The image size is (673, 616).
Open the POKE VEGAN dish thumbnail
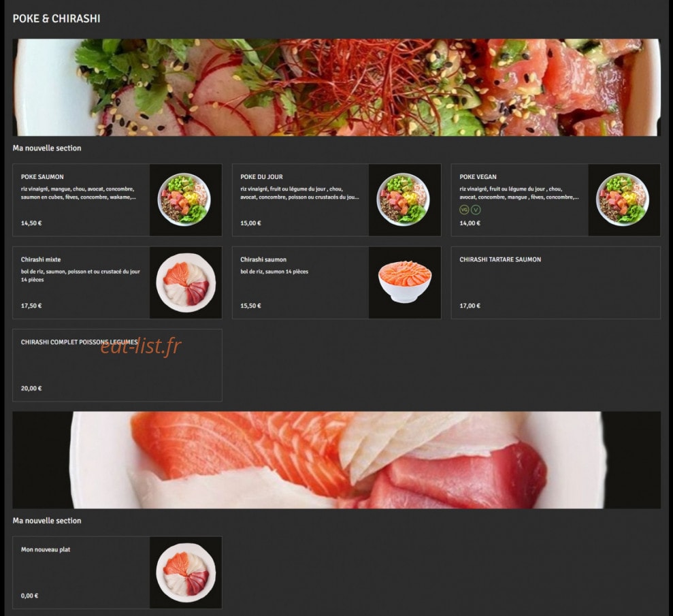coord(624,199)
